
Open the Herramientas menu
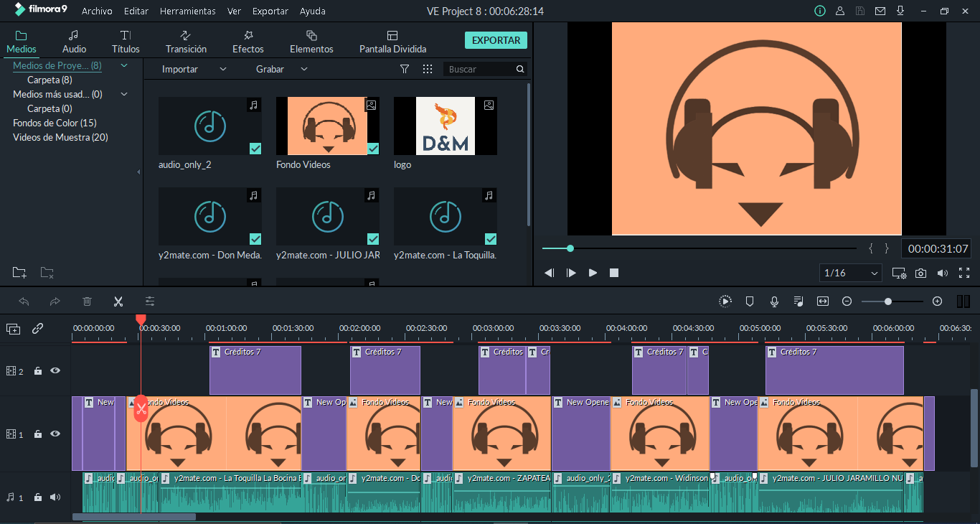tap(188, 11)
